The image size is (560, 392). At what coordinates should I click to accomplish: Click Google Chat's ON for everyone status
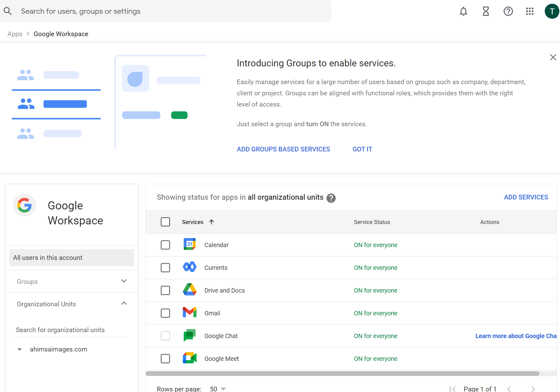(376, 336)
